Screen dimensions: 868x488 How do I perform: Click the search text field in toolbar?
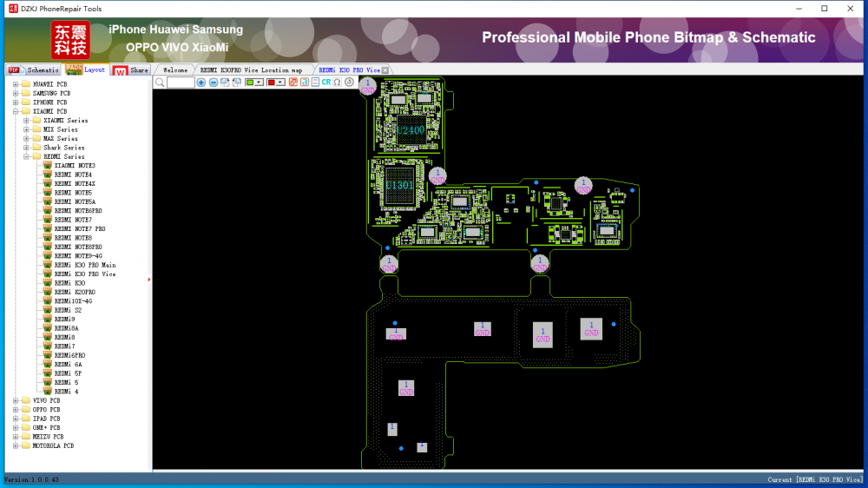[x=181, y=82]
